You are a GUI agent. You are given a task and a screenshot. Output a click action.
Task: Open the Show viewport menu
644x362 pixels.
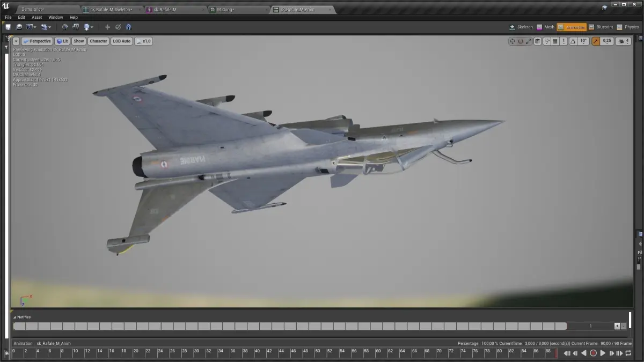pyautogui.click(x=79, y=41)
